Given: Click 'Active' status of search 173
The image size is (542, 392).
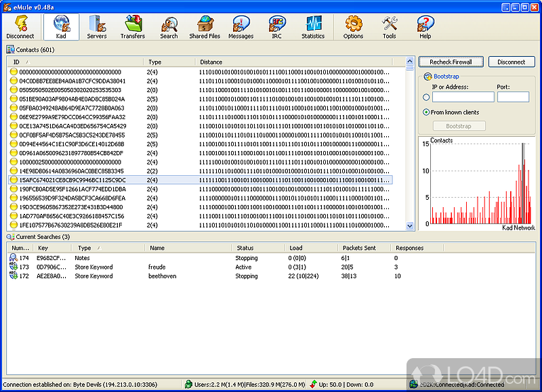Looking at the screenshot, I should click(x=243, y=267).
